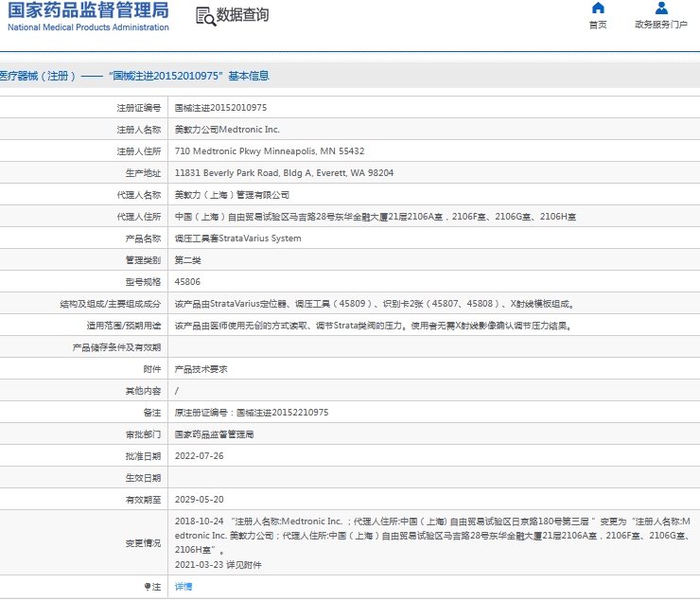Image resolution: width=700 pixels, height=601 pixels.
Task: Click the 医疗器械（注册）基本信息 page heading
Action: (x=134, y=76)
